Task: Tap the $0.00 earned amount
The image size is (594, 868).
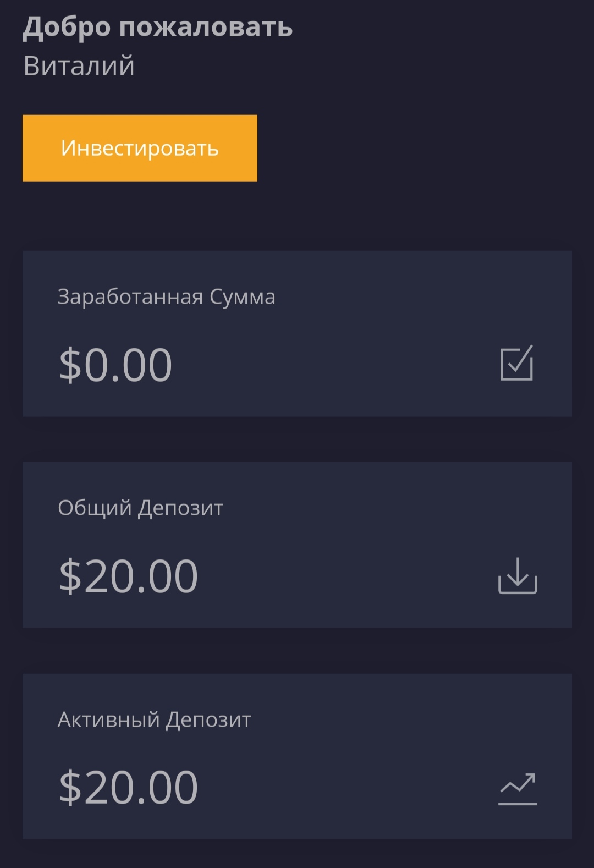Action: coord(116,365)
